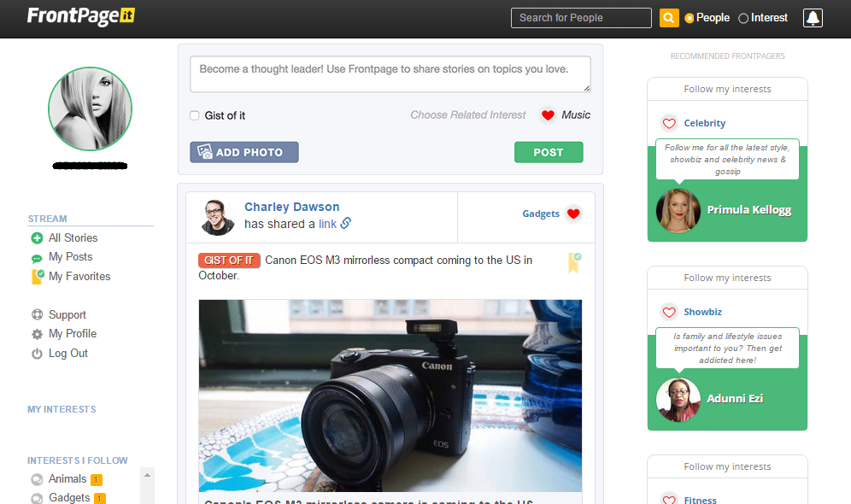This screenshot has height=504, width=851.
Task: Click the orange search magnifier button
Action: click(x=669, y=18)
